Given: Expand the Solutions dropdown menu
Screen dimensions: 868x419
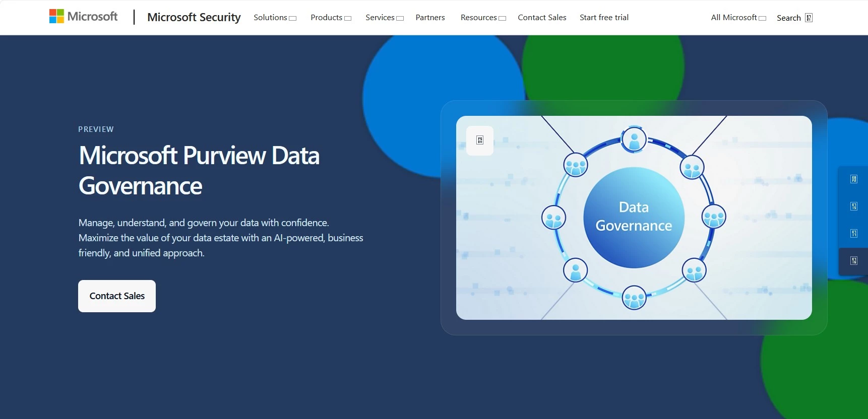Looking at the screenshot, I should pyautogui.click(x=275, y=18).
